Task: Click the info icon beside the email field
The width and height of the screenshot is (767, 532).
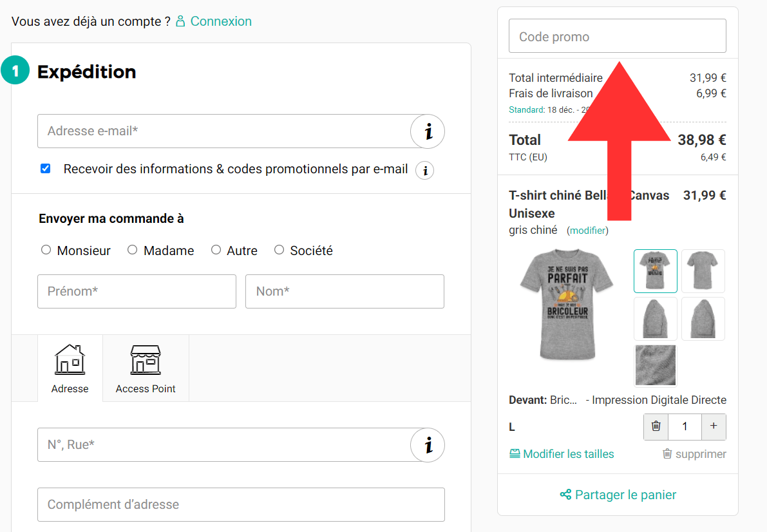Action: [427, 131]
